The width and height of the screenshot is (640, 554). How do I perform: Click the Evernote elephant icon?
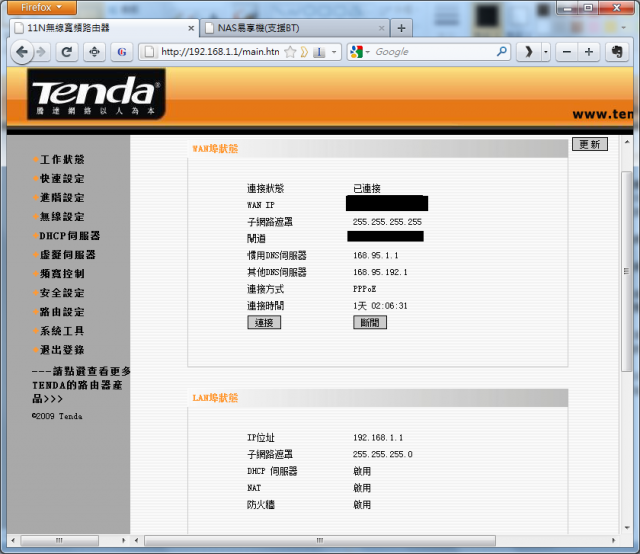pyautogui.click(x=617, y=52)
